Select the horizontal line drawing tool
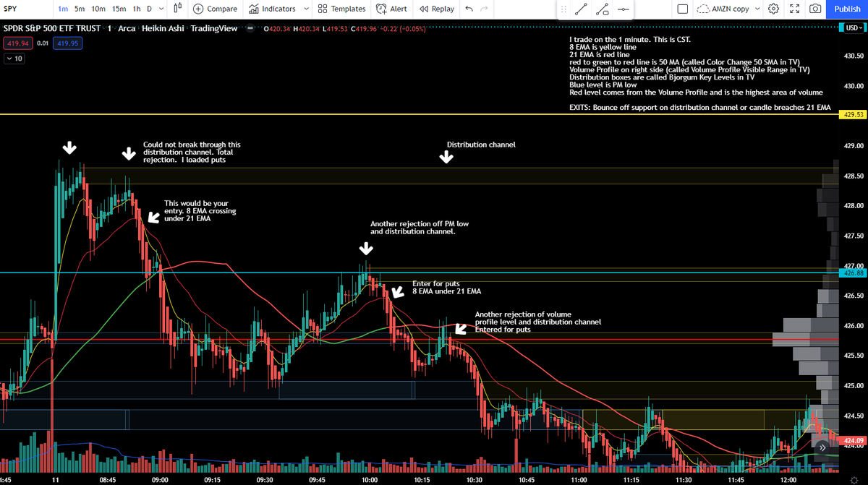 tap(624, 9)
